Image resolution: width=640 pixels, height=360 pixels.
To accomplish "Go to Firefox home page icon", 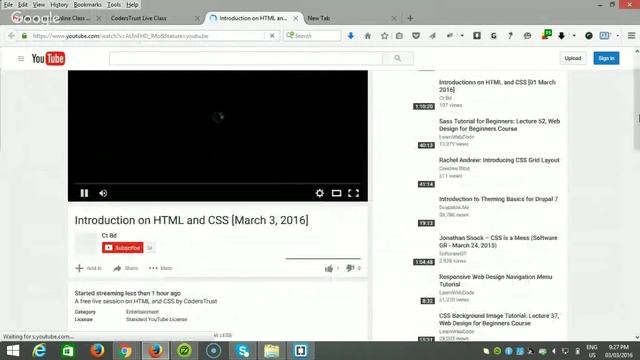I will [x=368, y=36].
